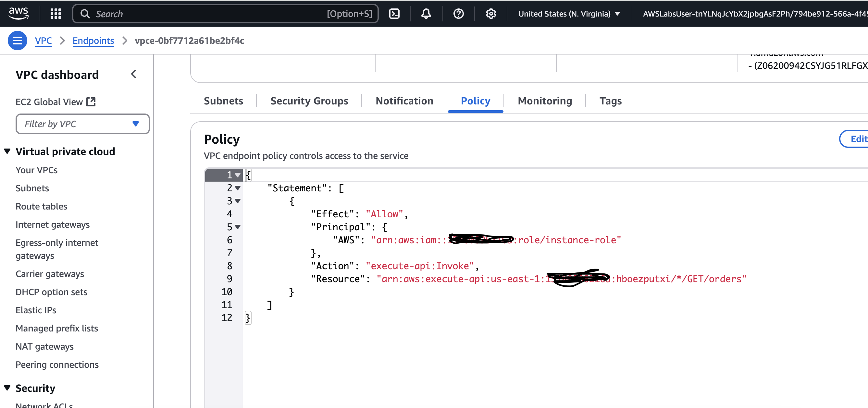868x408 pixels.
Task: Open Subnets in the sidebar
Action: pyautogui.click(x=32, y=188)
